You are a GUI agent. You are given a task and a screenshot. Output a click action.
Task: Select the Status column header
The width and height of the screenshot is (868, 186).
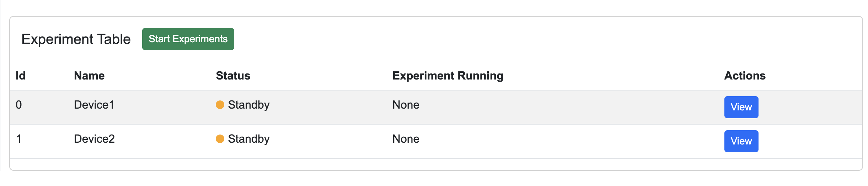(x=233, y=76)
